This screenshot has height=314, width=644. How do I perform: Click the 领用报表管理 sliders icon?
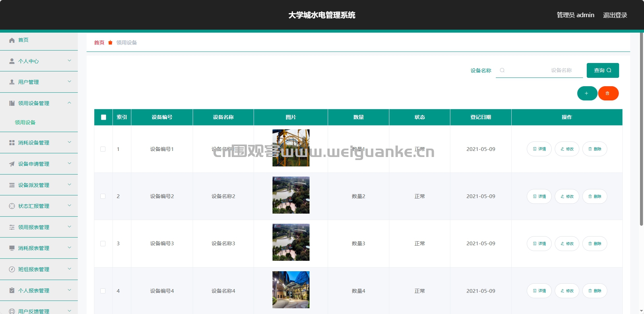click(x=12, y=227)
